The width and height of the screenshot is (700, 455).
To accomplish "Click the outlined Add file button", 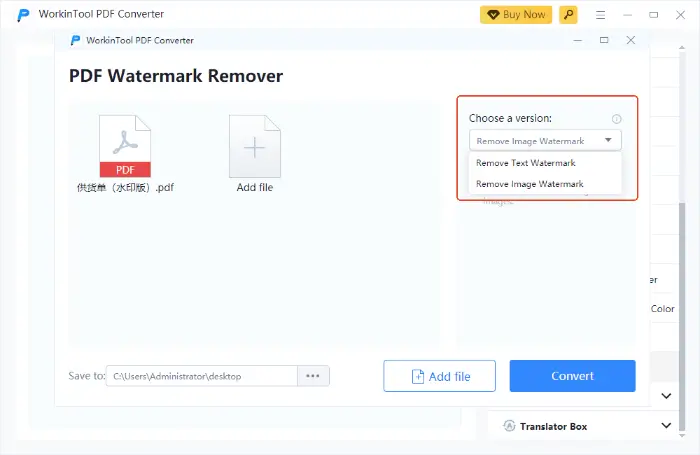I will (439, 376).
